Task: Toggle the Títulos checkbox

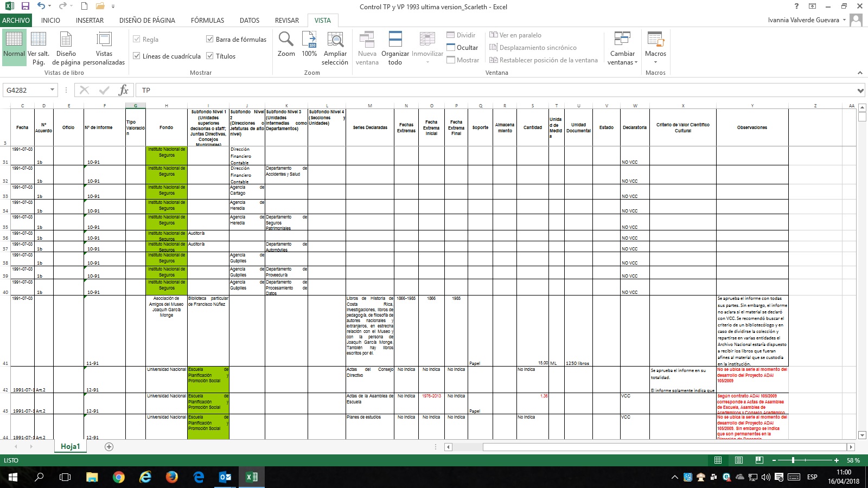Action: click(x=210, y=56)
